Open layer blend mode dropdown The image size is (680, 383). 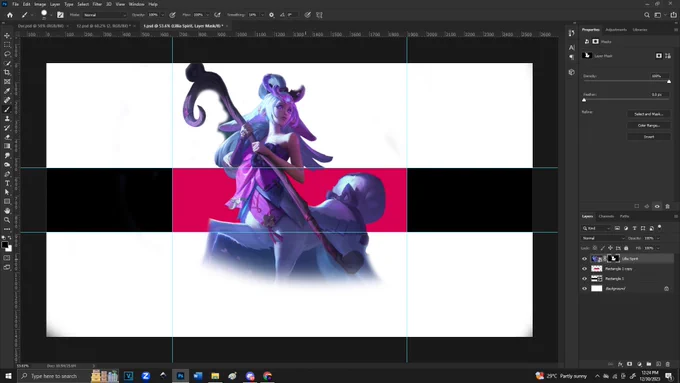(603, 238)
